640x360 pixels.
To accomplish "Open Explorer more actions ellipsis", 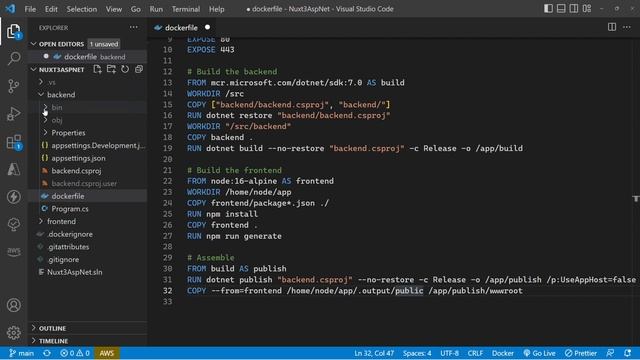I will (x=134, y=27).
